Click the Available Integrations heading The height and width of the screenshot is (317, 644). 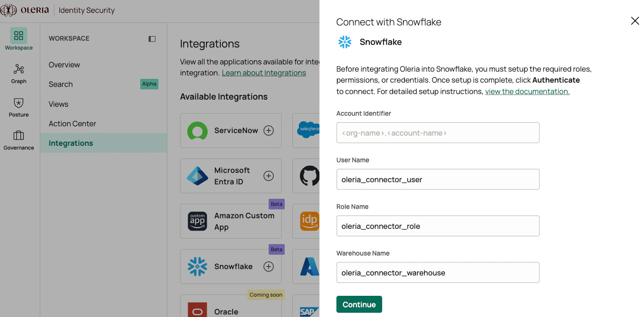(x=224, y=97)
